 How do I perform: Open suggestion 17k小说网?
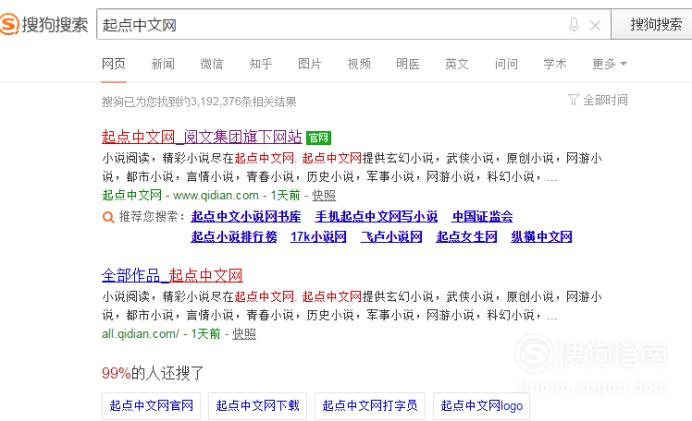(318, 237)
